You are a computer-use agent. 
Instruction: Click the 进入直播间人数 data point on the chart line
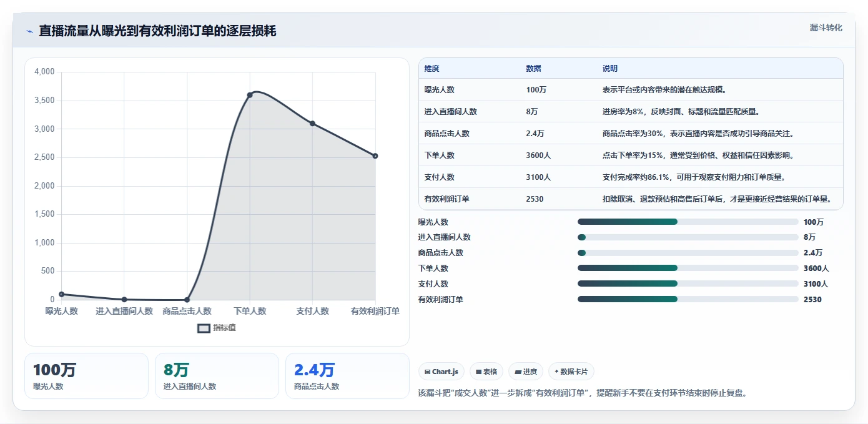pyautogui.click(x=124, y=300)
